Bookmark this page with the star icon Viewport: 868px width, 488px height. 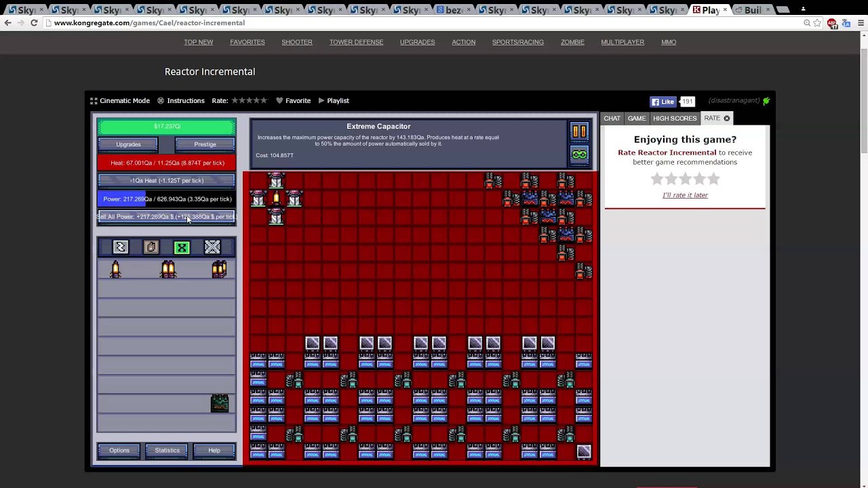click(817, 23)
